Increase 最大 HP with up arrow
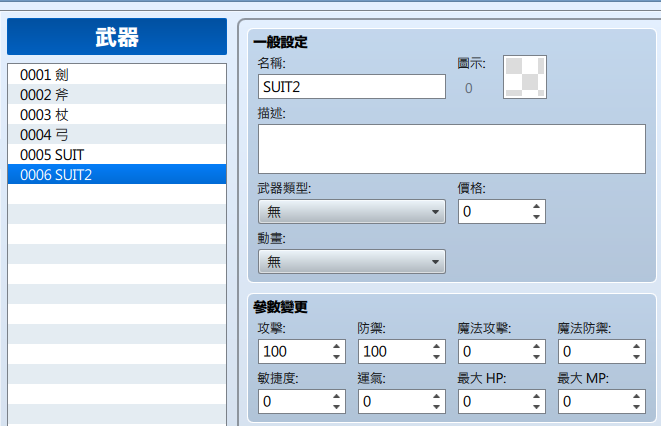This screenshot has height=426, width=661. (x=536, y=396)
